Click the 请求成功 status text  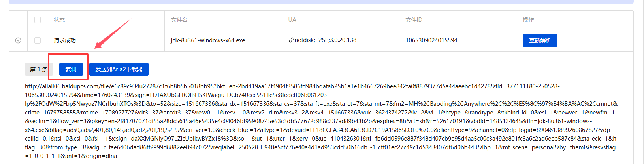(65, 40)
